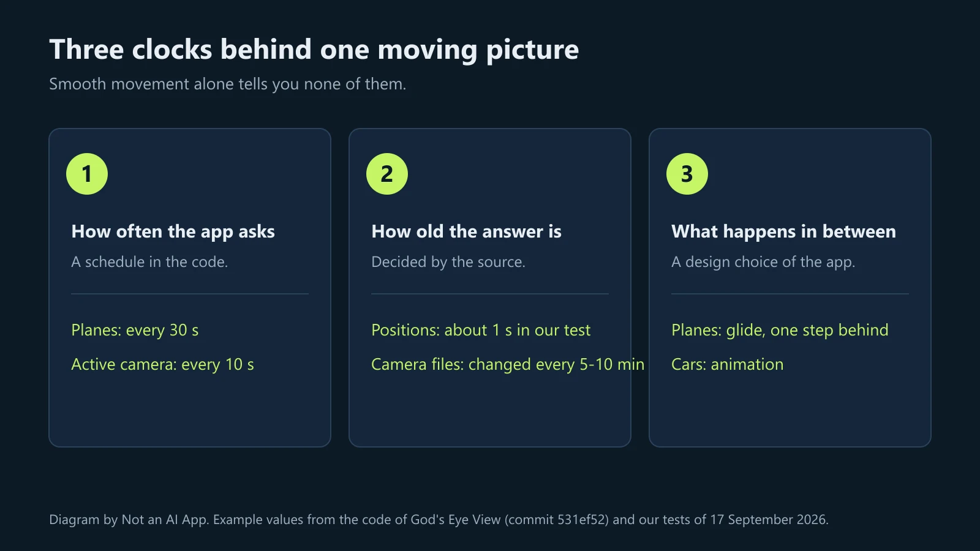
Task: Click the divider line in card one
Action: coord(190,294)
